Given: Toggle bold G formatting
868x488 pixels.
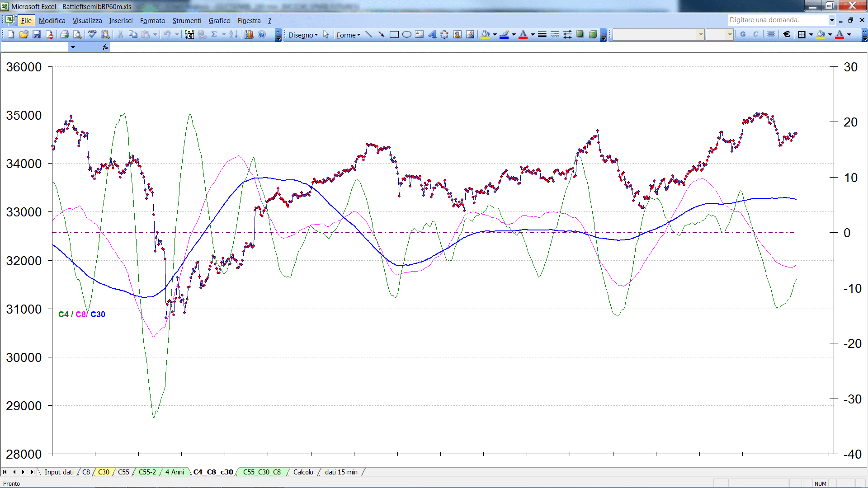Looking at the screenshot, I should [x=743, y=34].
